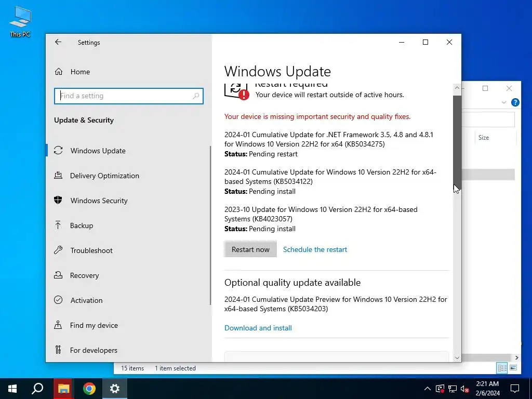Click the Home house icon
This screenshot has width=532, height=399.
pos(59,72)
